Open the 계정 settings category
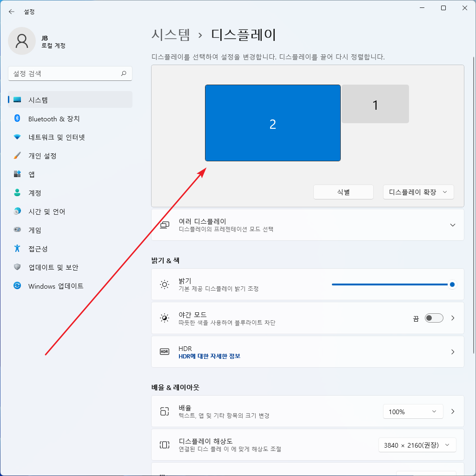This screenshot has height=476, width=476. click(x=70, y=193)
